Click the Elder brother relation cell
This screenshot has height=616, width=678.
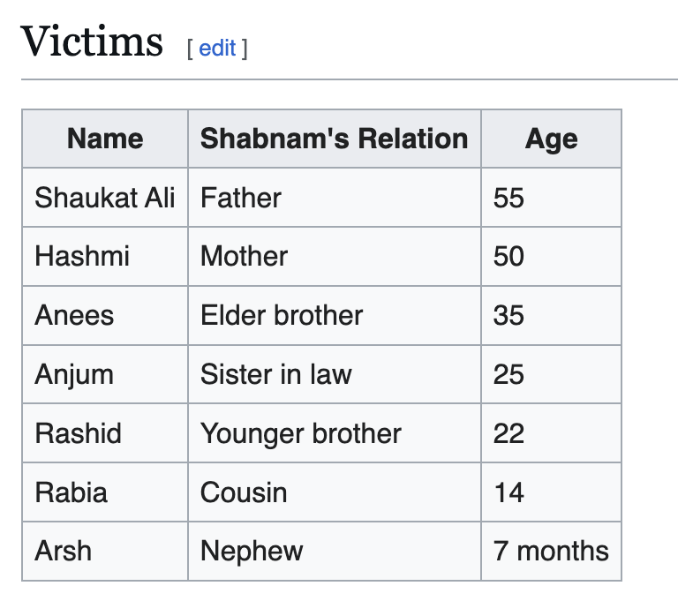[335, 315]
